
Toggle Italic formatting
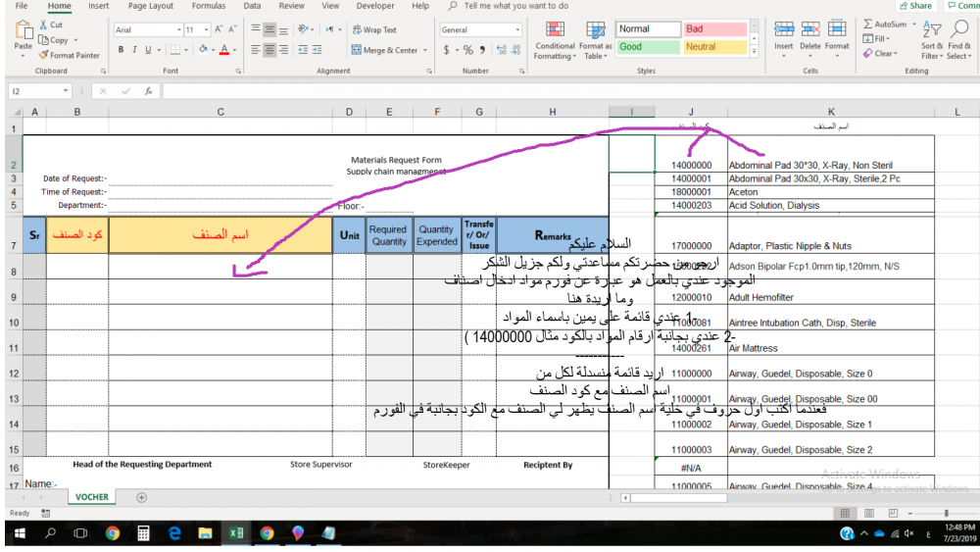[134, 49]
